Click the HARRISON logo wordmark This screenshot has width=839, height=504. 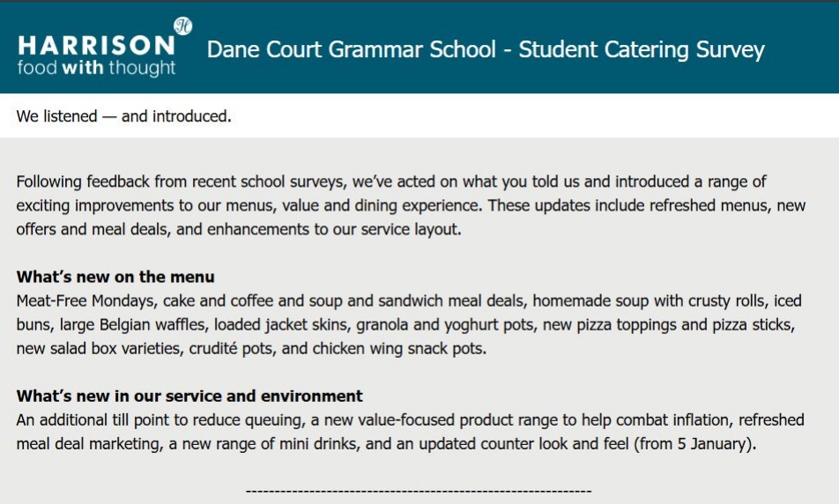coord(95,46)
